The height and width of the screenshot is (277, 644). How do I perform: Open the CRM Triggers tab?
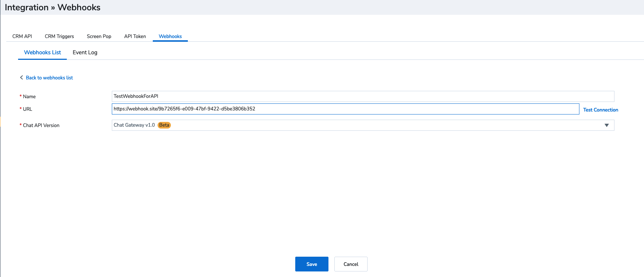click(59, 36)
